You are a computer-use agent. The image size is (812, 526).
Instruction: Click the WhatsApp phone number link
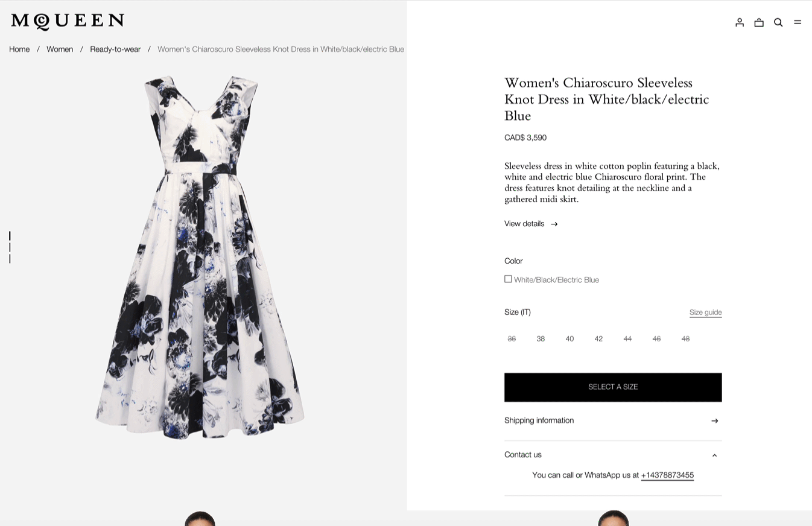667,475
